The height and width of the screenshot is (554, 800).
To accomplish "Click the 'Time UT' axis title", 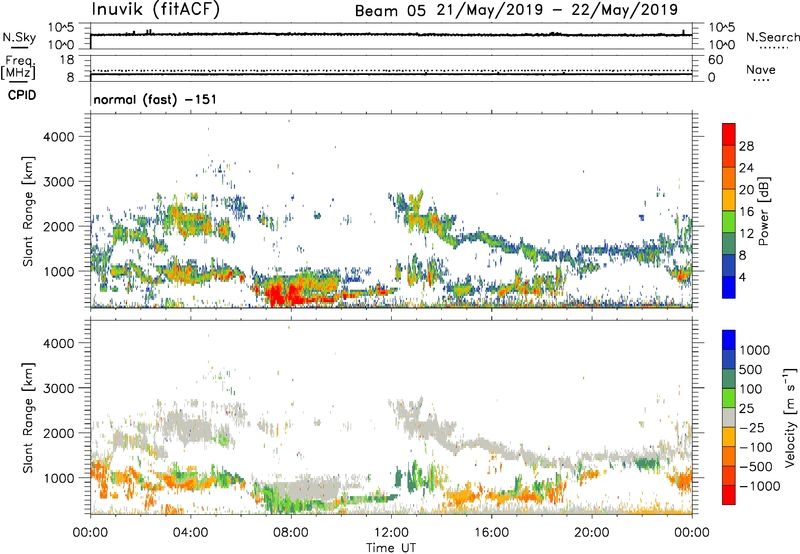I will click(391, 548).
